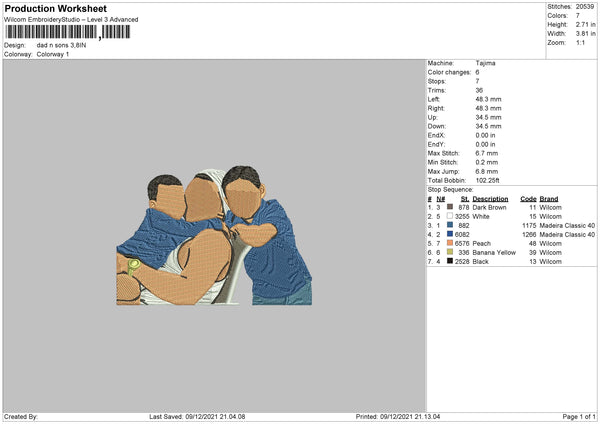The width and height of the screenshot is (600, 424).
Task: Click the Total Bobbin value 102.25ft
Action: (488, 180)
